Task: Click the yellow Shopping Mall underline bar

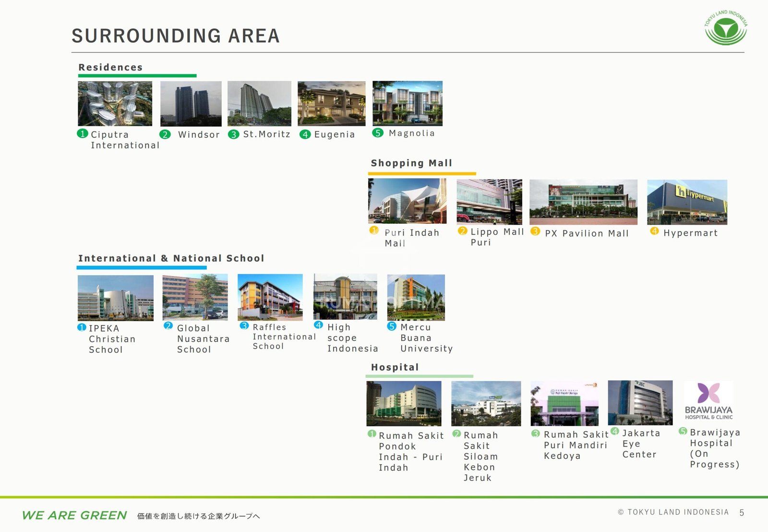Action: coord(422,173)
